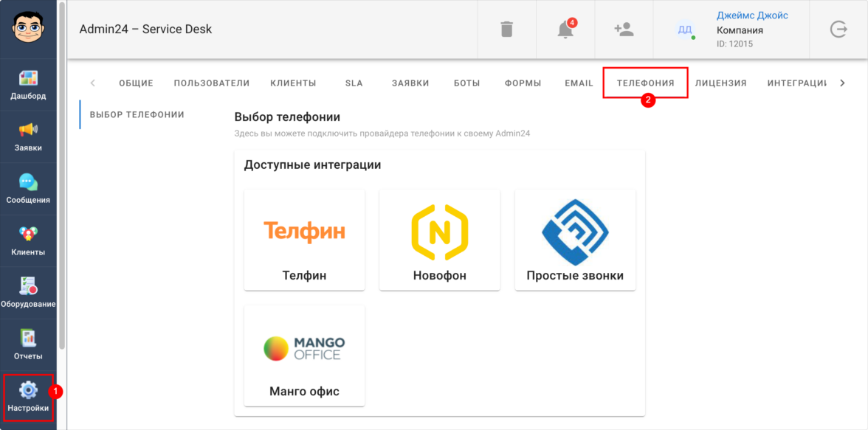Go to Заявки in the sidebar

pos(28,136)
